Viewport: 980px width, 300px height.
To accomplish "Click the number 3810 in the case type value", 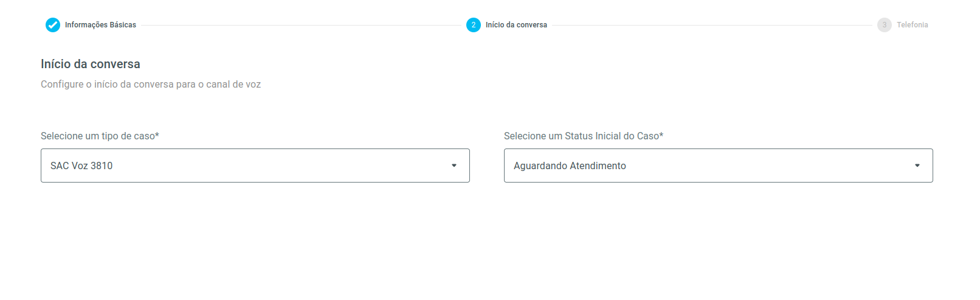I will (x=102, y=166).
